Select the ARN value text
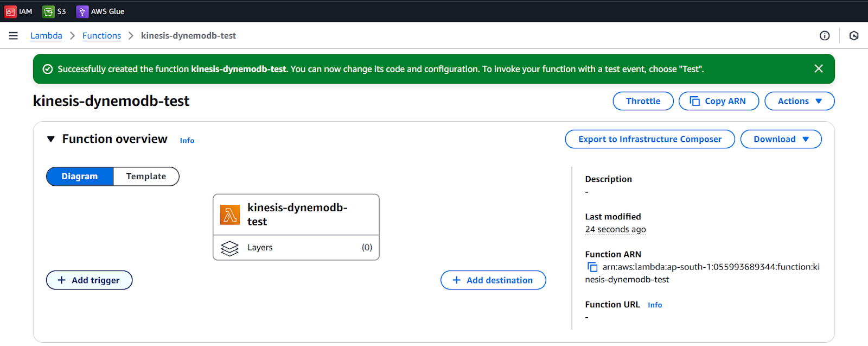The height and width of the screenshot is (346, 868). pyautogui.click(x=703, y=273)
